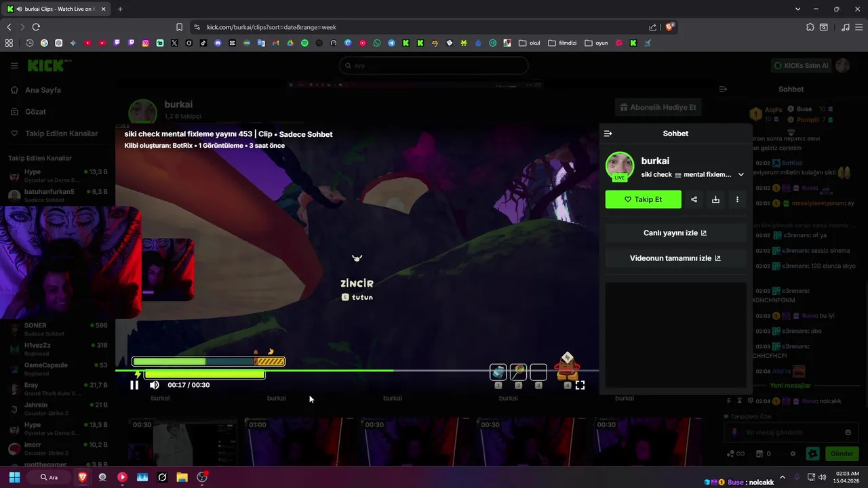
Task: Reload the page in browser
Action: click(x=36, y=27)
